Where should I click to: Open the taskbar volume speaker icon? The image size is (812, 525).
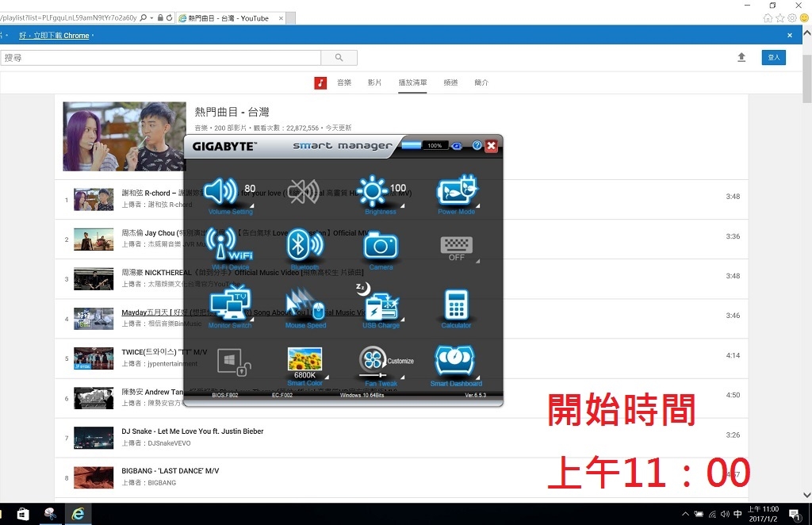[725, 514]
